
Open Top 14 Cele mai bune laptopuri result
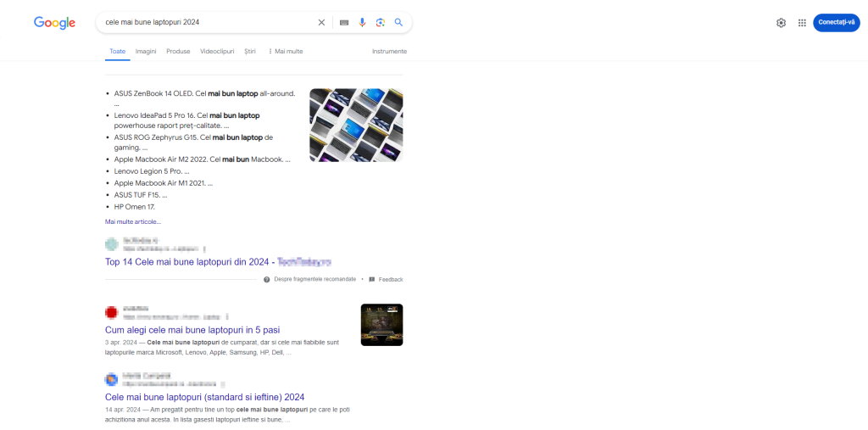click(218, 261)
